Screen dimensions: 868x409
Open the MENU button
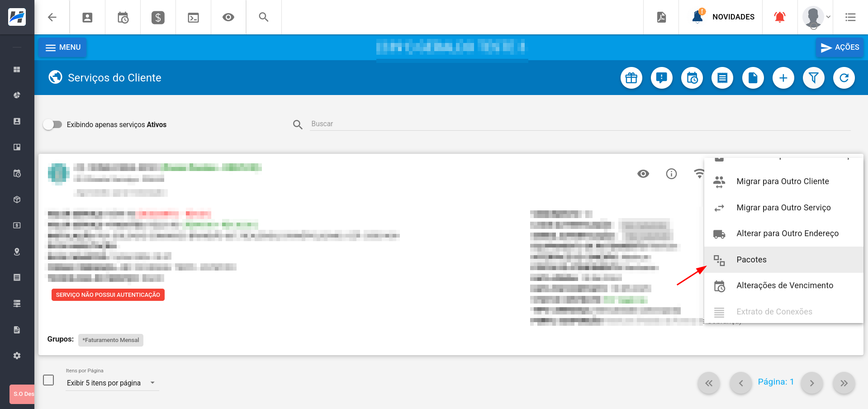pyautogui.click(x=63, y=48)
